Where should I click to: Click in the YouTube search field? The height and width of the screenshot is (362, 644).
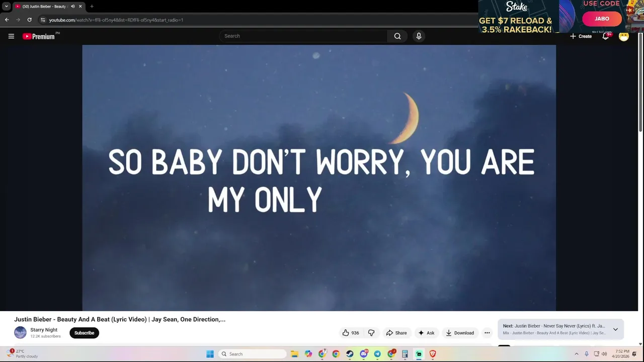pyautogui.click(x=303, y=36)
